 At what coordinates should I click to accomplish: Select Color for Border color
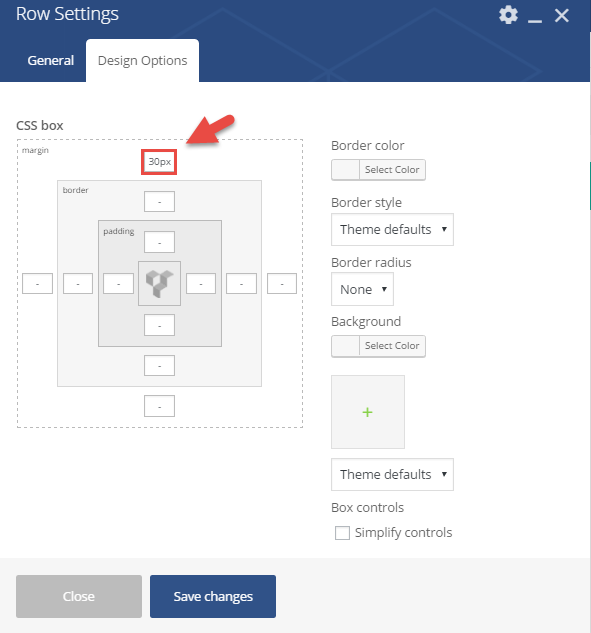tap(378, 170)
